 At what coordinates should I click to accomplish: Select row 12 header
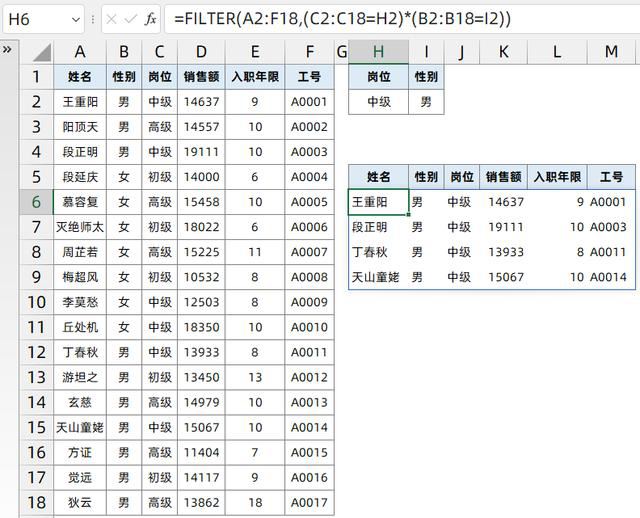pos(37,352)
